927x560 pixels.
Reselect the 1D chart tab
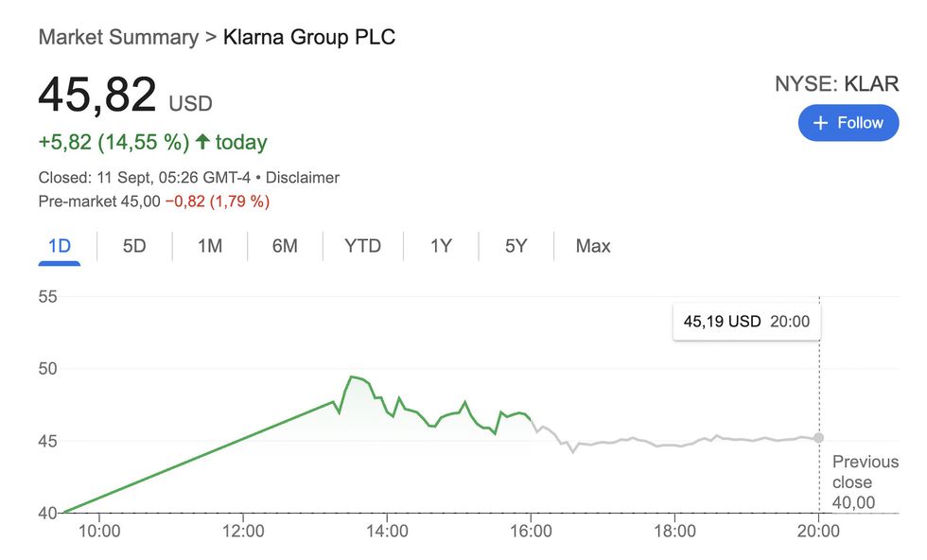59,245
